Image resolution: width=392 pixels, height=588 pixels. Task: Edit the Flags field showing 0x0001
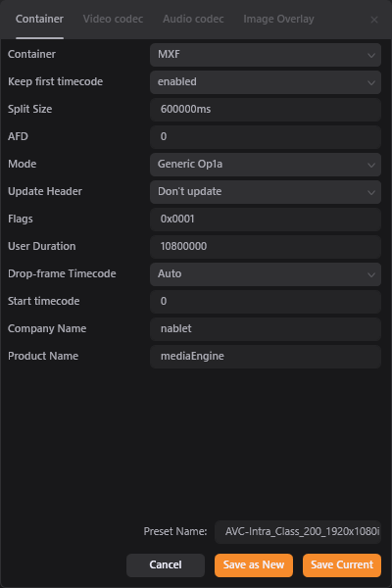pos(266,219)
